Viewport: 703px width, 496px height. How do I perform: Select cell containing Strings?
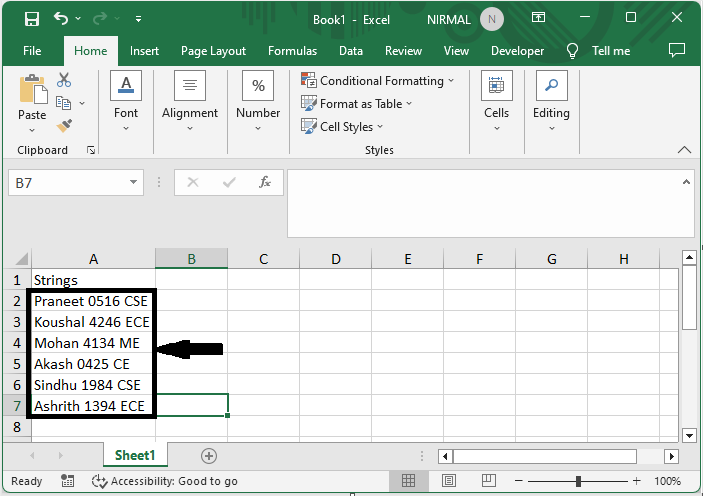pos(93,280)
